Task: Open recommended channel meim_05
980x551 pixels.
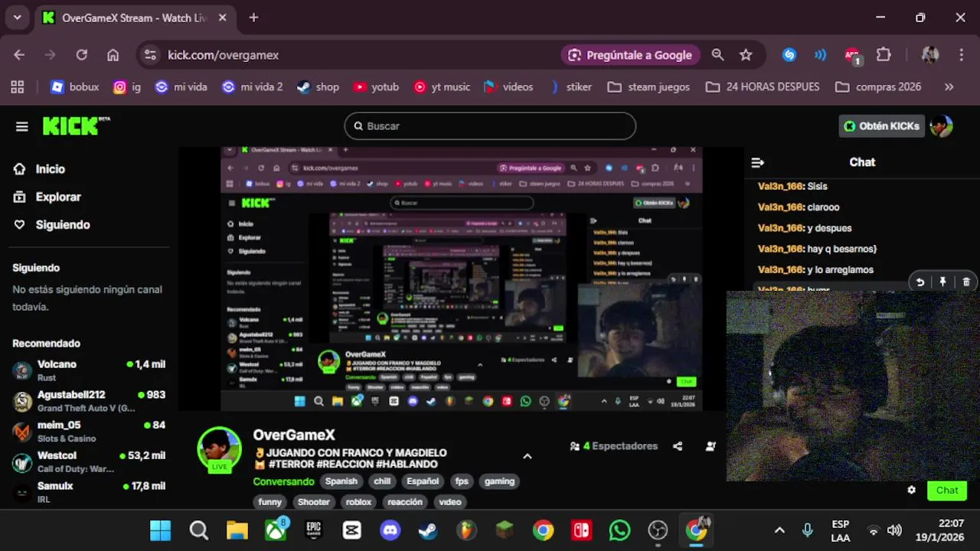Action: (x=89, y=432)
